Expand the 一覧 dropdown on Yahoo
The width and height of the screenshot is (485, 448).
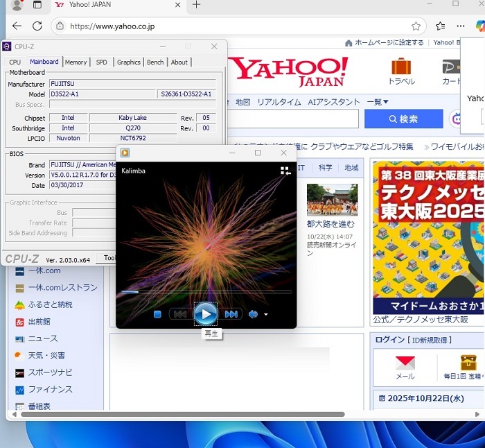coord(378,102)
